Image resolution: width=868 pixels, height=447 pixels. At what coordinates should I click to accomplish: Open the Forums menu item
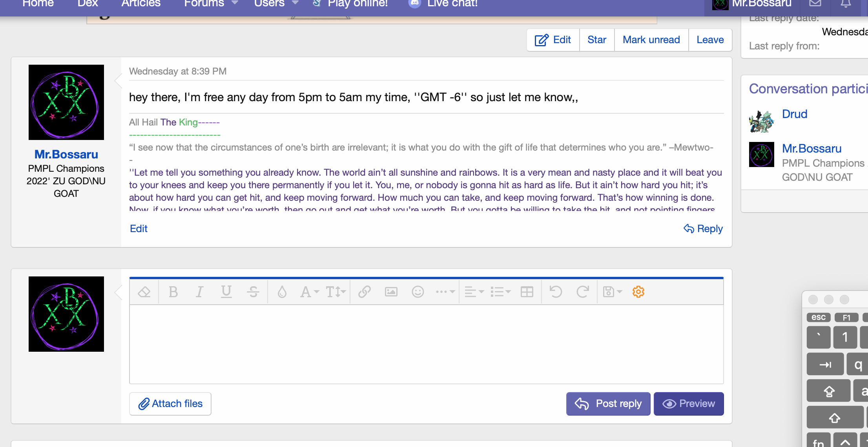pos(204,4)
